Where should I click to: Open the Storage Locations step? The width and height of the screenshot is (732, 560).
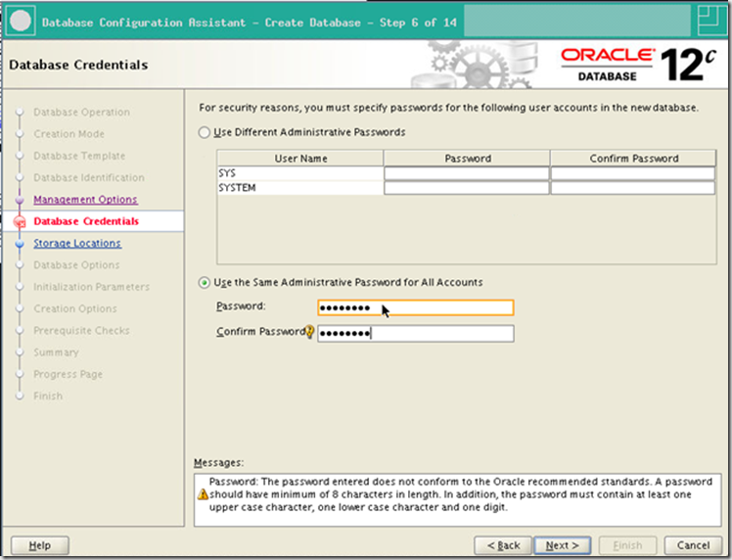[x=77, y=244]
